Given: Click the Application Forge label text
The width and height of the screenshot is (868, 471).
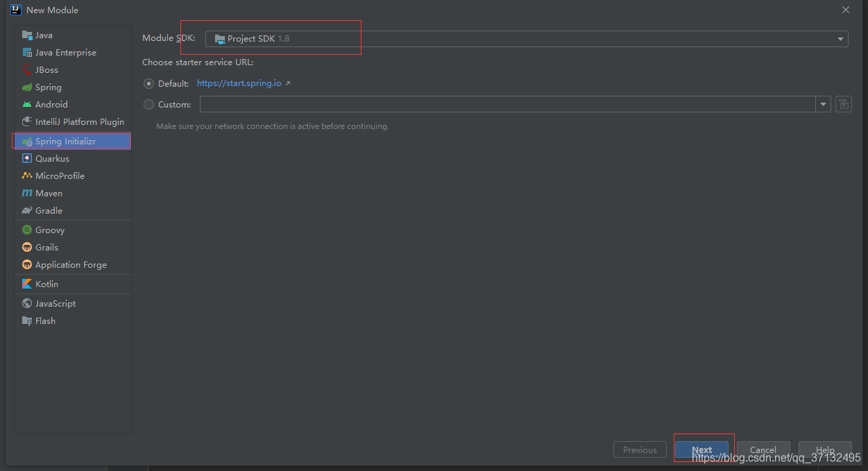Looking at the screenshot, I should pyautogui.click(x=71, y=265).
